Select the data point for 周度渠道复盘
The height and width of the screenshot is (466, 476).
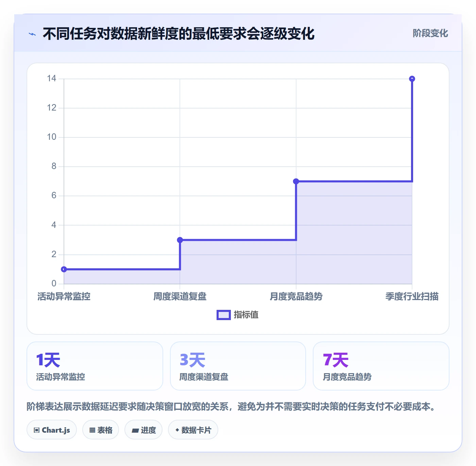180,240
